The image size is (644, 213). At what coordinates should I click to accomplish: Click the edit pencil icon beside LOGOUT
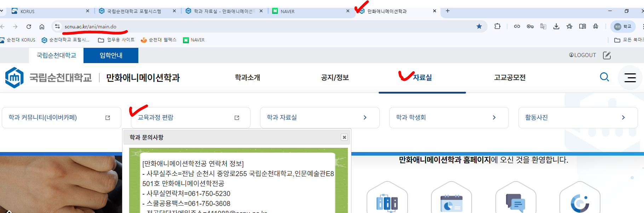click(x=607, y=55)
